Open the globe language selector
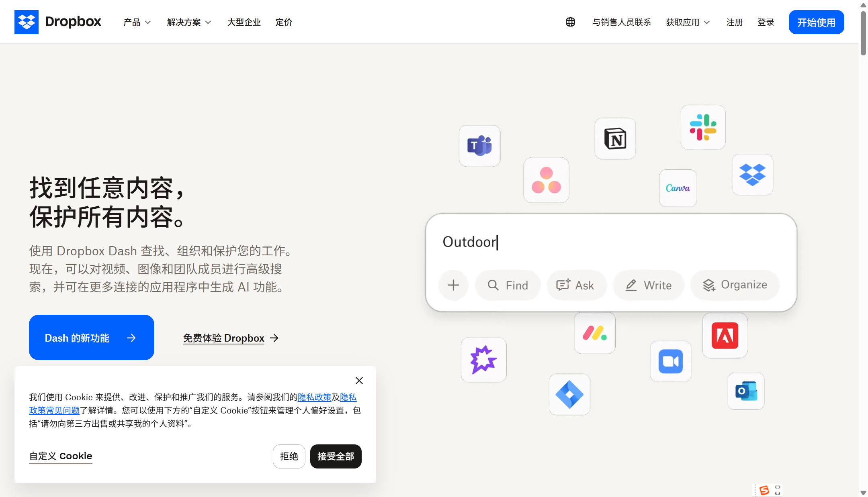Viewport: 868px width, 497px height. coord(571,22)
